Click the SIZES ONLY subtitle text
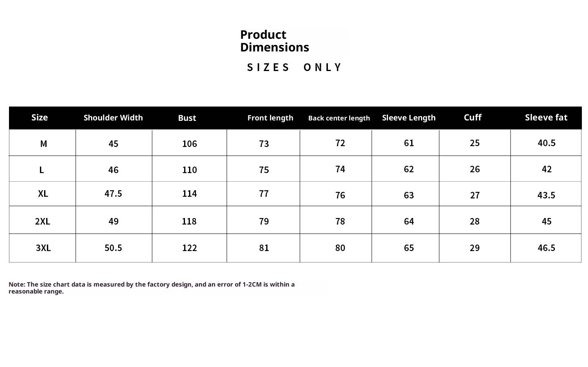This screenshot has height=367, width=588. click(x=294, y=67)
